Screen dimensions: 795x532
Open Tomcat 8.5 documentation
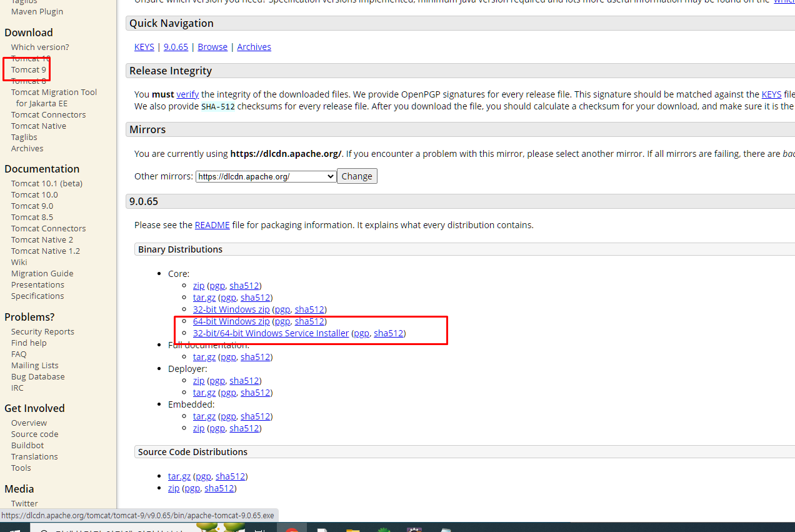click(x=32, y=217)
